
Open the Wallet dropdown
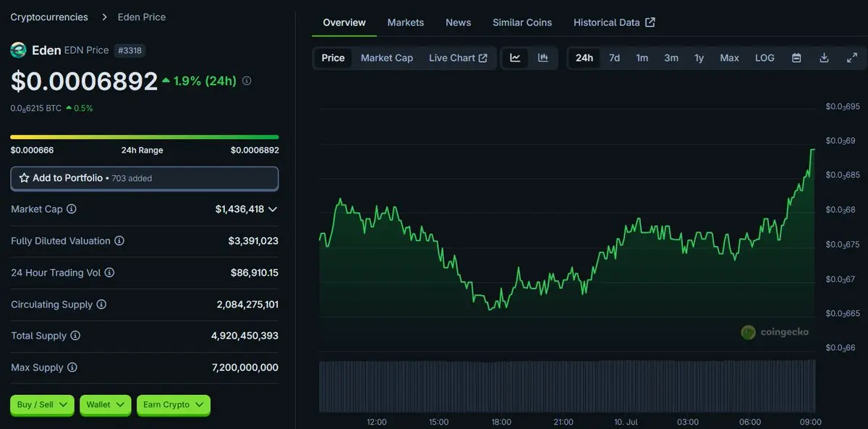click(106, 404)
